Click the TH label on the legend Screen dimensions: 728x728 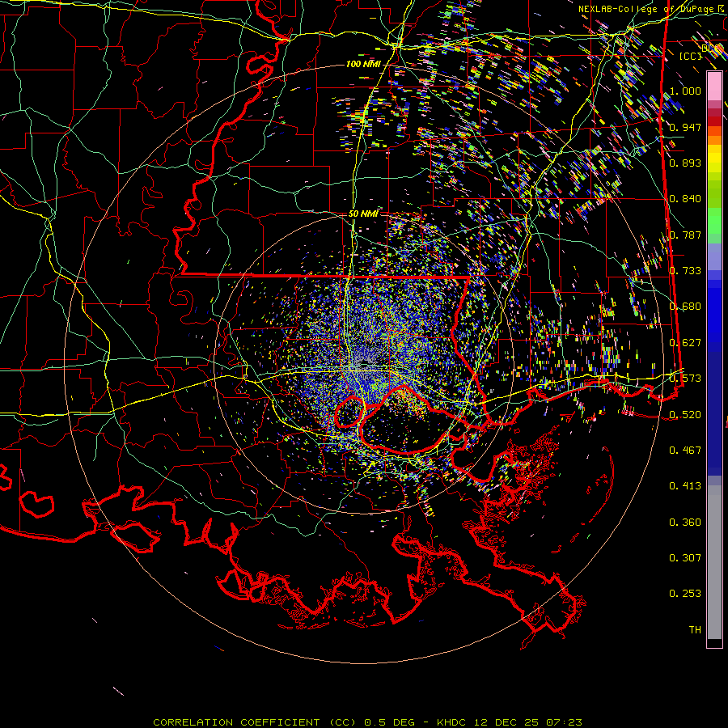(695, 630)
